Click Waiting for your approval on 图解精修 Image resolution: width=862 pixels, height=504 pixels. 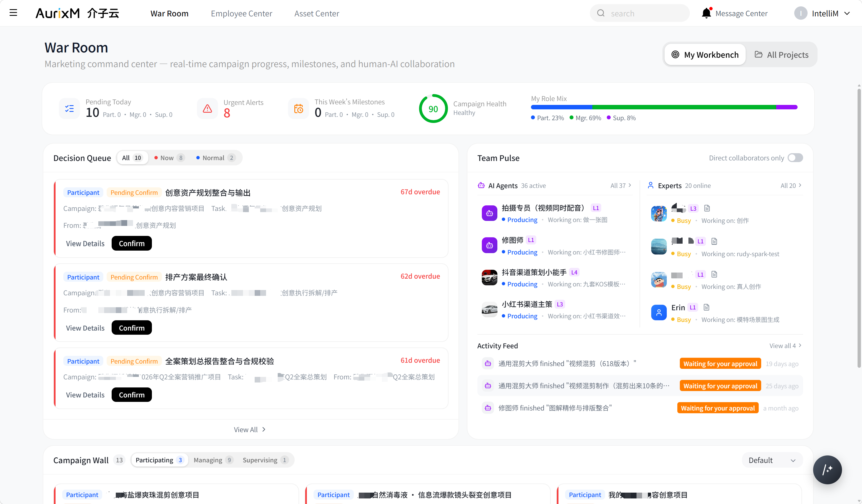(x=718, y=408)
